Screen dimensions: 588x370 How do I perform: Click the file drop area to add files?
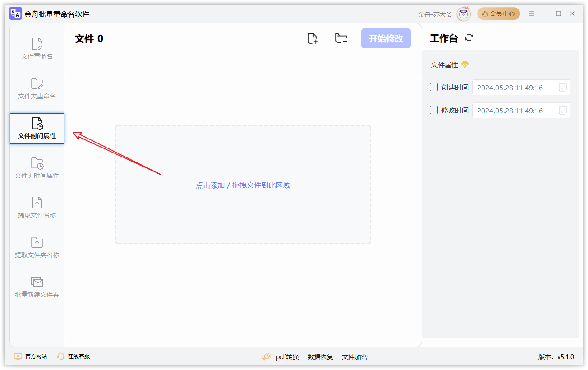tap(243, 185)
